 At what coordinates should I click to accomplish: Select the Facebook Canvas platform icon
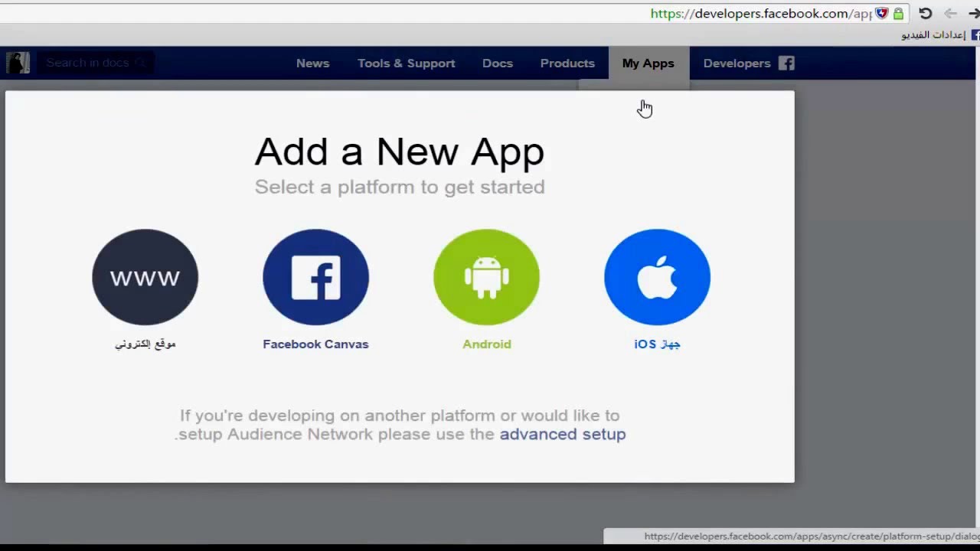(315, 277)
